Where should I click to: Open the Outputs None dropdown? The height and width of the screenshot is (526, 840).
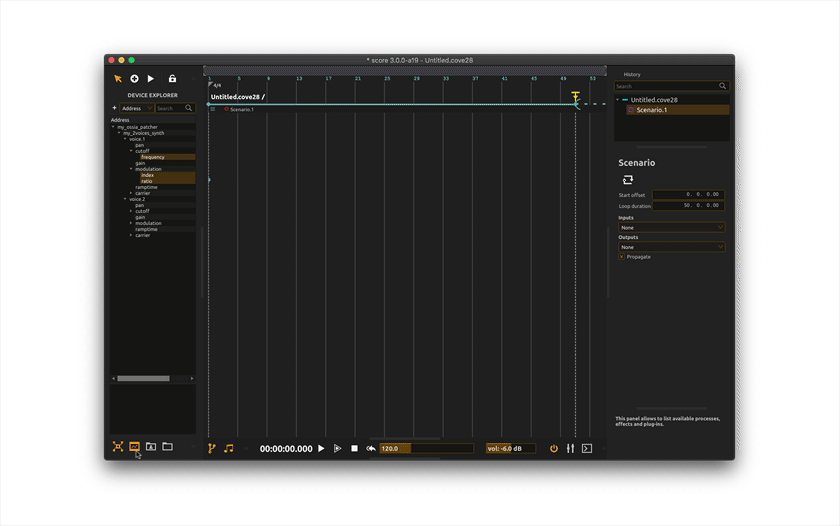(x=672, y=247)
